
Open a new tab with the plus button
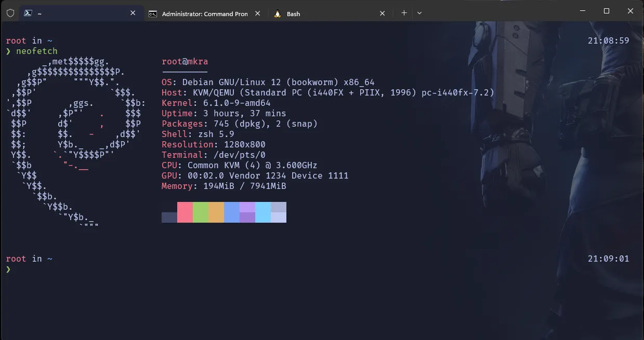(x=404, y=13)
